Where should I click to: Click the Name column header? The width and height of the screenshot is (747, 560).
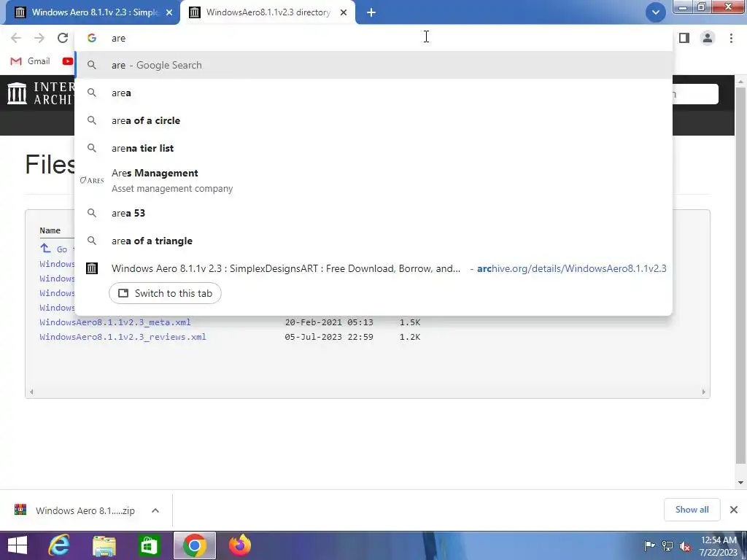[x=50, y=230]
